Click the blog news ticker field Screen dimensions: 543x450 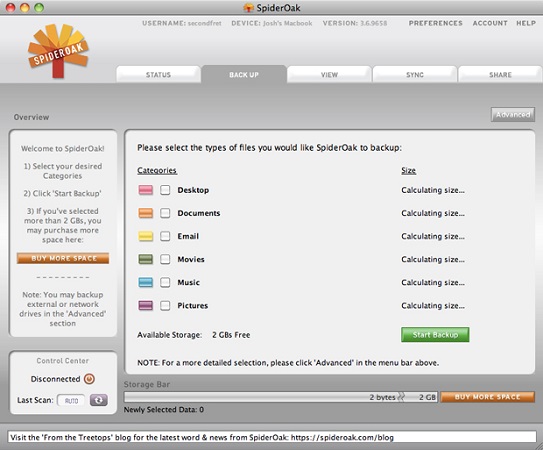pos(272,437)
